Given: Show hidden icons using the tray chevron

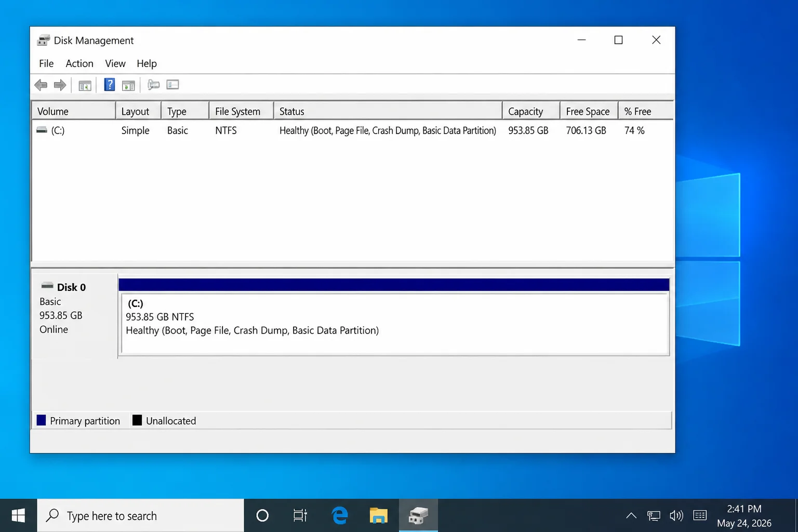Looking at the screenshot, I should [x=631, y=515].
